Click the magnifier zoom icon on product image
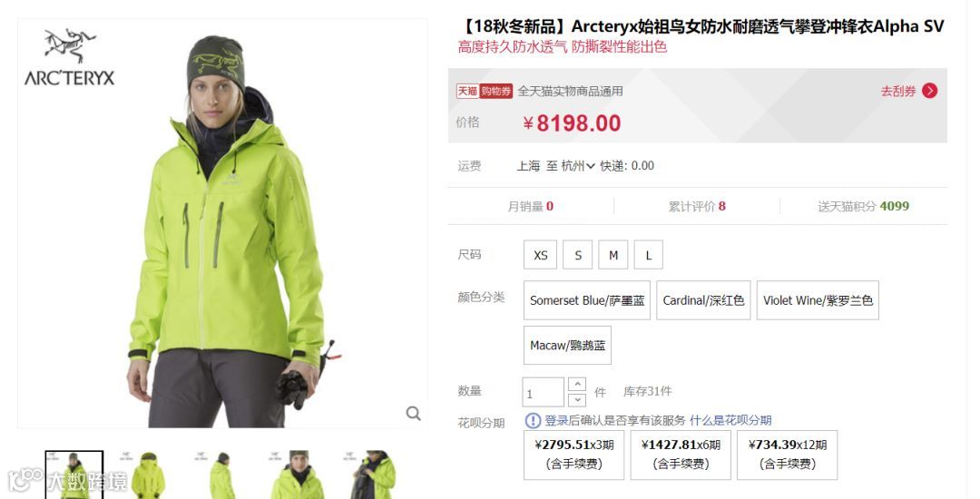The image size is (980, 499). pyautogui.click(x=413, y=413)
